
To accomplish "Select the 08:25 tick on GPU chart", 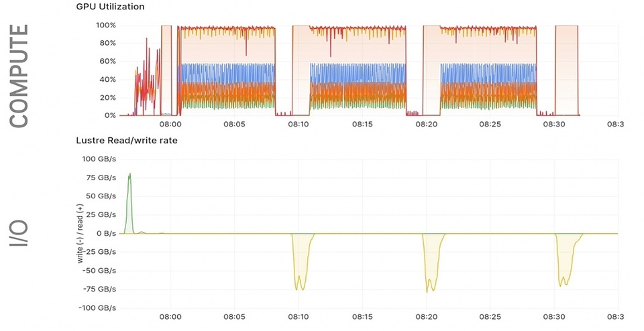I will [490, 124].
